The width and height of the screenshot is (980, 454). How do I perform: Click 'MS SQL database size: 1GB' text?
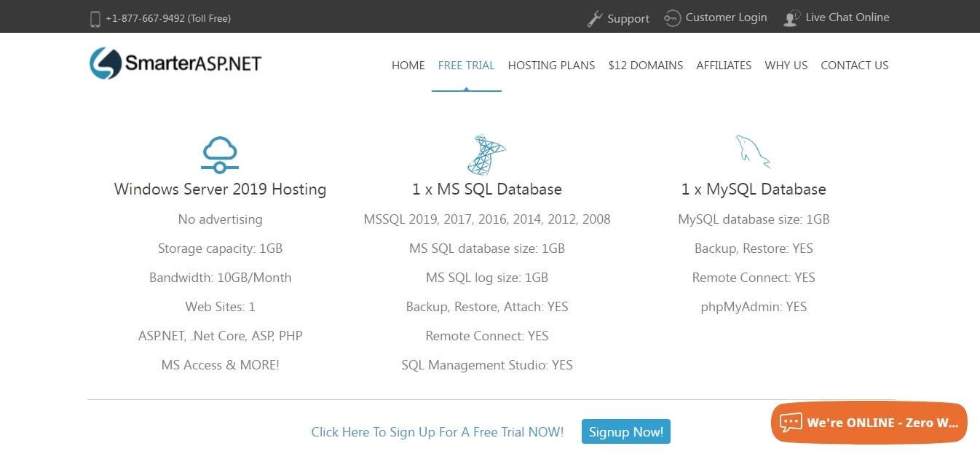click(x=486, y=248)
